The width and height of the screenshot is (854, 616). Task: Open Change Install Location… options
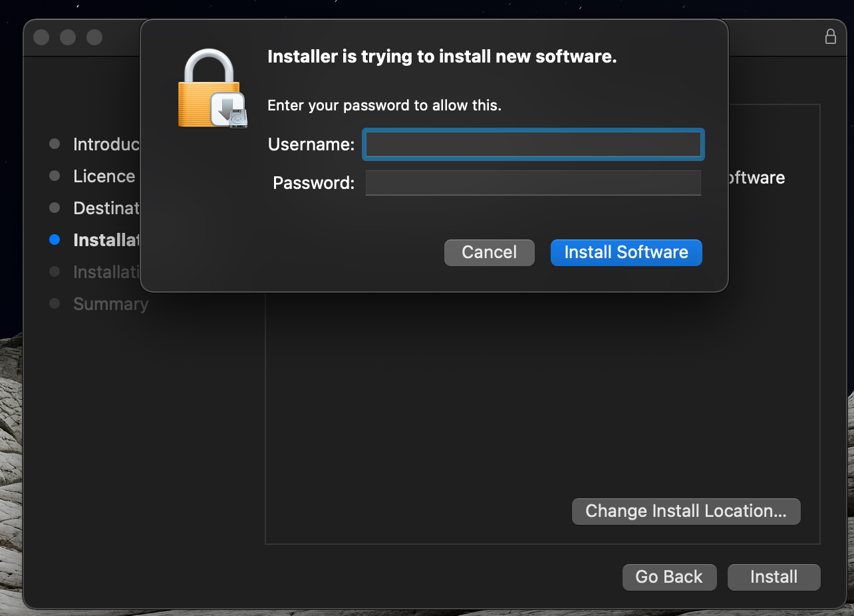[686, 512]
